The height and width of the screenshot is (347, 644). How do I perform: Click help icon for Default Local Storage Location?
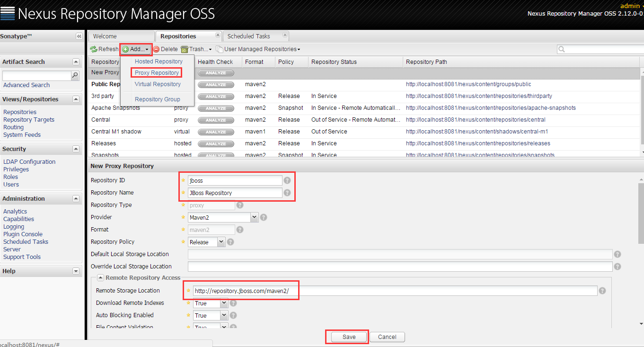tap(617, 254)
